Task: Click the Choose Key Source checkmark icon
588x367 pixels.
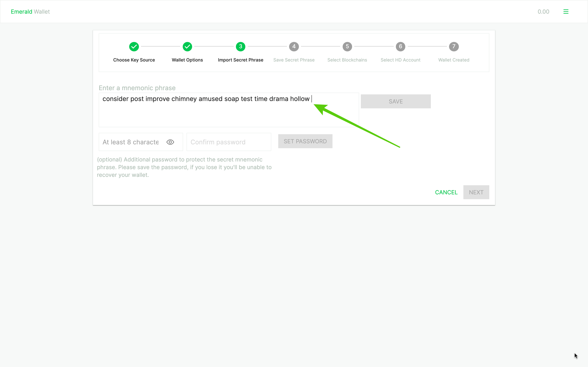Action: tap(134, 46)
